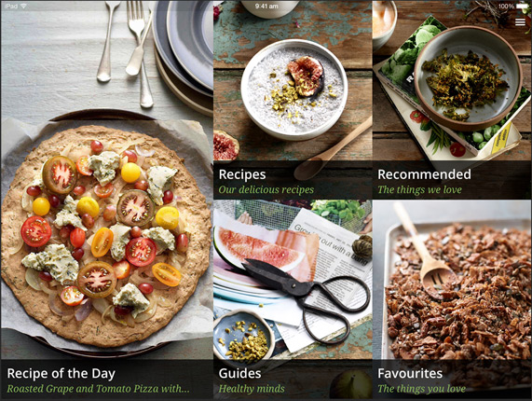Viewport: 532px width, 401px height.
Task: Select the pizza photo thumbnail
Action: pos(107,180)
